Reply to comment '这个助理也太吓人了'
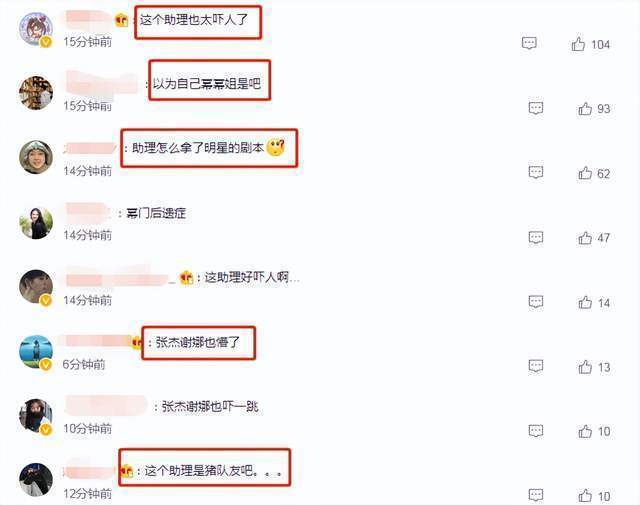640x505 pixels. (529, 43)
